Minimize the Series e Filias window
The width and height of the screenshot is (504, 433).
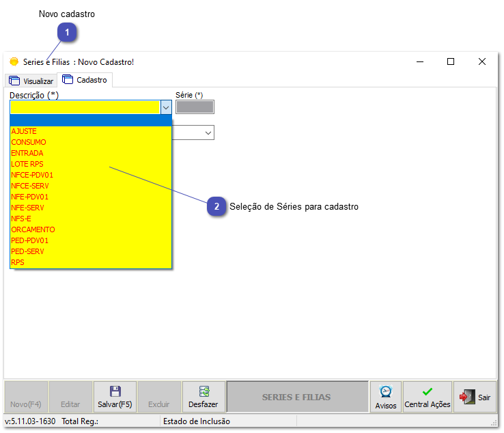coord(420,61)
